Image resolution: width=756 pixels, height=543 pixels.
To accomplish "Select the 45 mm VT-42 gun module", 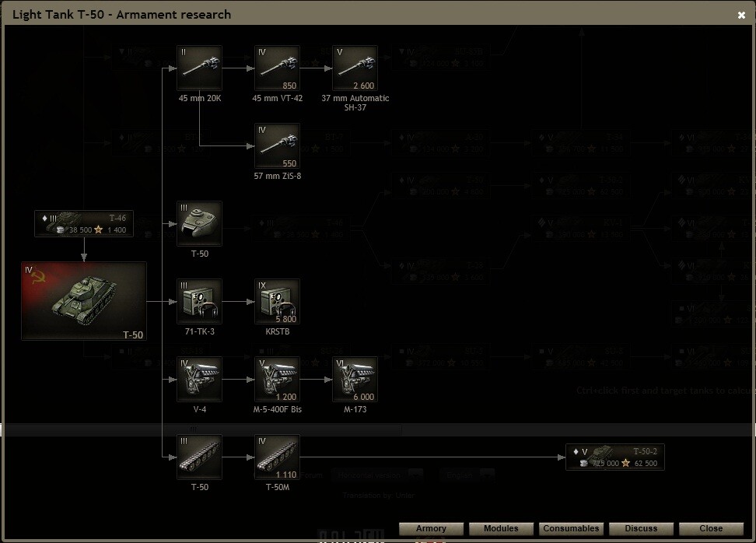I will click(x=277, y=68).
